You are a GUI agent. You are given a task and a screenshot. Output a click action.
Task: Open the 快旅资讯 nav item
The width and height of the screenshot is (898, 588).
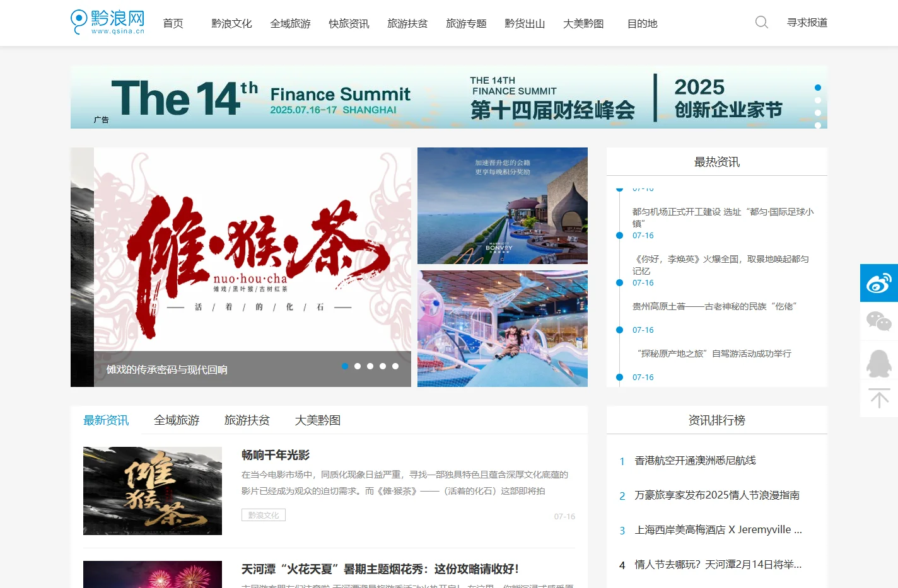[x=349, y=23]
